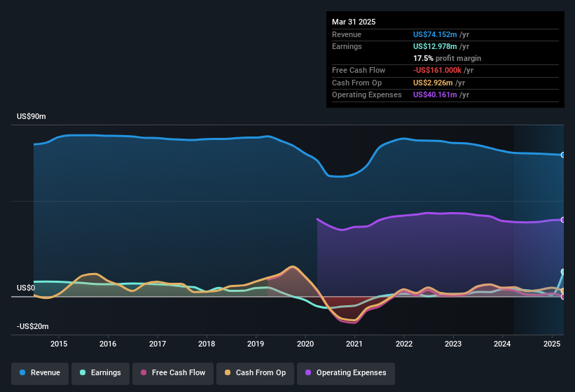
Task: Click the teal Earnings legend dot
Action: 83,372
